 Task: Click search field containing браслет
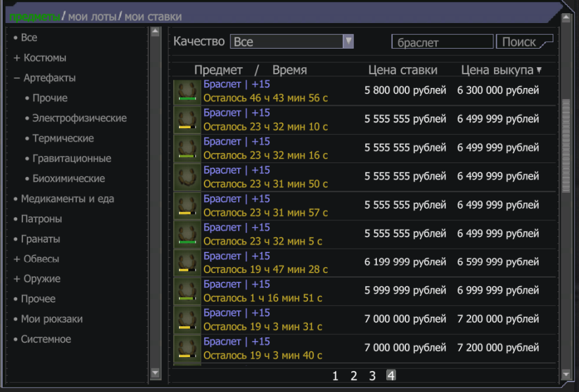tap(441, 42)
